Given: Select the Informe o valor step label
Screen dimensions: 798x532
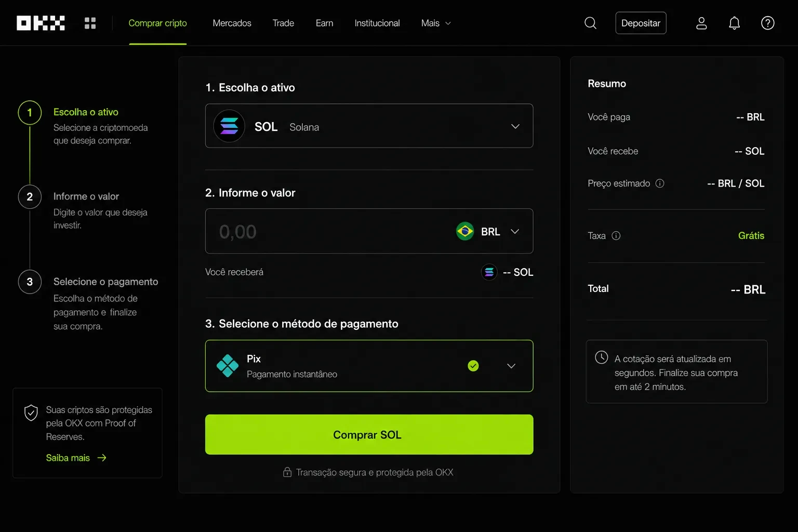Looking at the screenshot, I should [x=86, y=196].
